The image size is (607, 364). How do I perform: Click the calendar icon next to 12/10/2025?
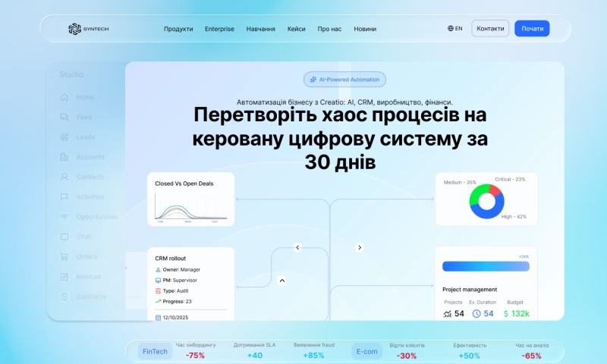[158, 318]
